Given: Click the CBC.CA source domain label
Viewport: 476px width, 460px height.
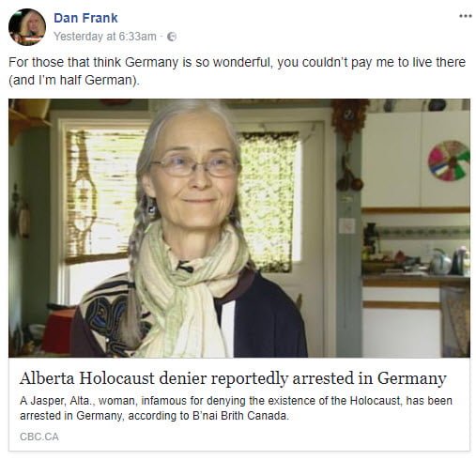Looking at the screenshot, I should (x=39, y=437).
